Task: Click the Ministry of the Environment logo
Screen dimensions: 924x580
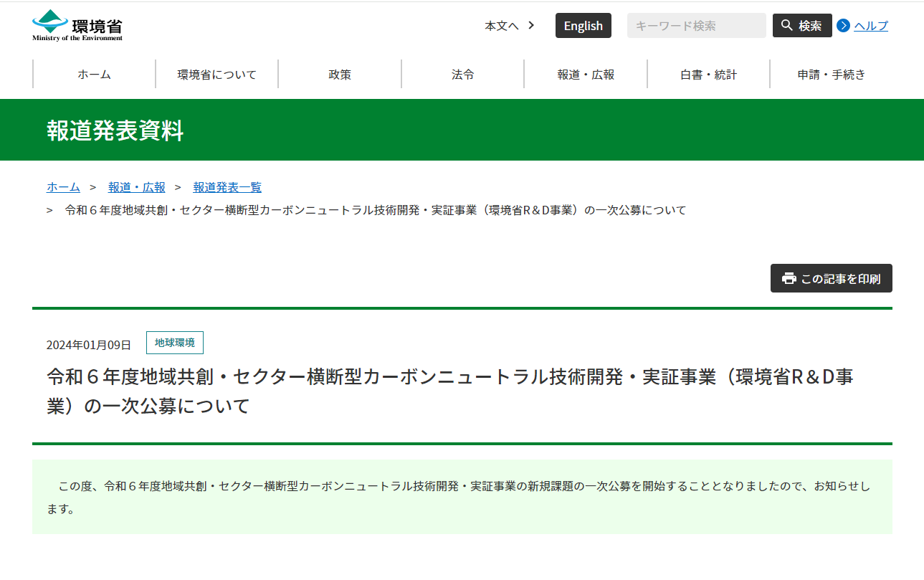Action: click(75, 24)
